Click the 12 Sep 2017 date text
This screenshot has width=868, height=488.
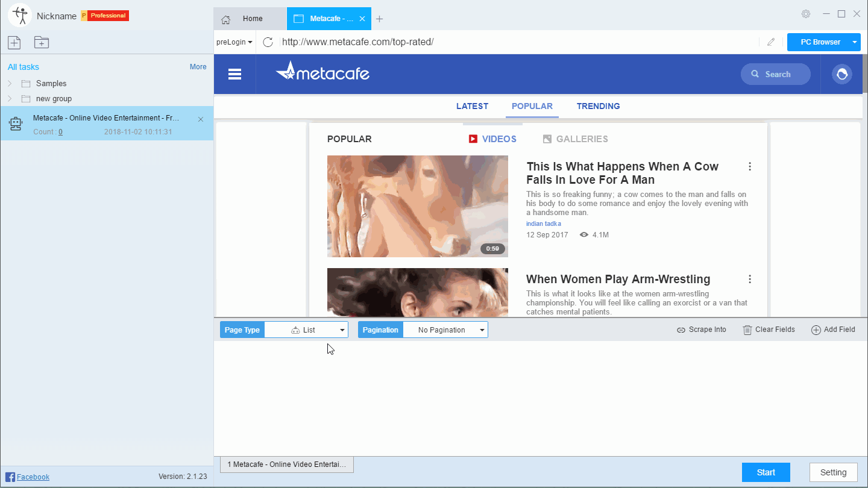click(x=547, y=235)
